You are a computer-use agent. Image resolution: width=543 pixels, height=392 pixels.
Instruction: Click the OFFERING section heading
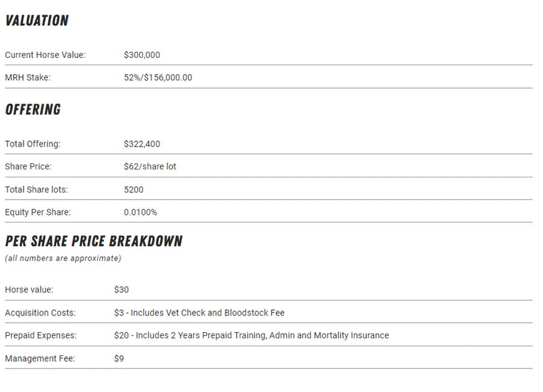(33, 110)
